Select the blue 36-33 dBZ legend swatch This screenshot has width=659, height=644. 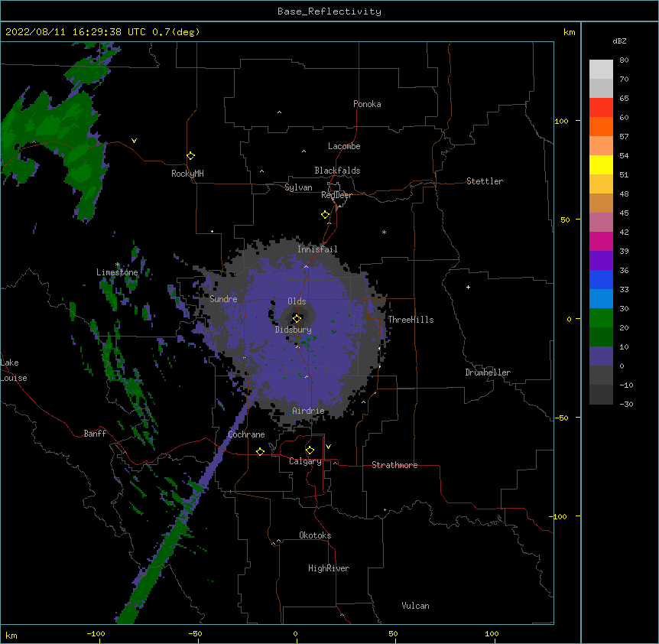601,279
